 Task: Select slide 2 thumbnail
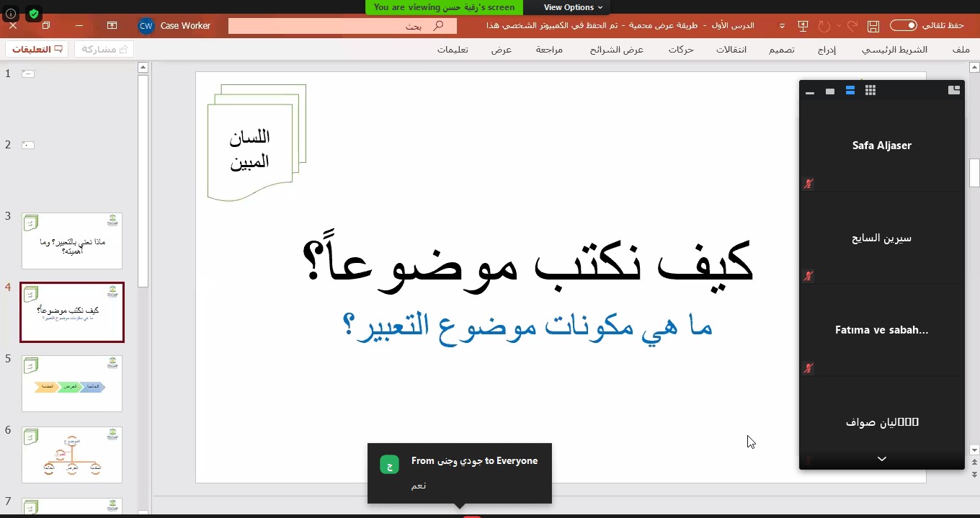28,145
